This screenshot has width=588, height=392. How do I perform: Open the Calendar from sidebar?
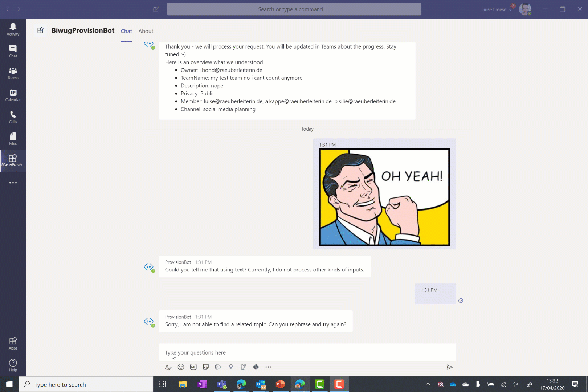(x=13, y=95)
